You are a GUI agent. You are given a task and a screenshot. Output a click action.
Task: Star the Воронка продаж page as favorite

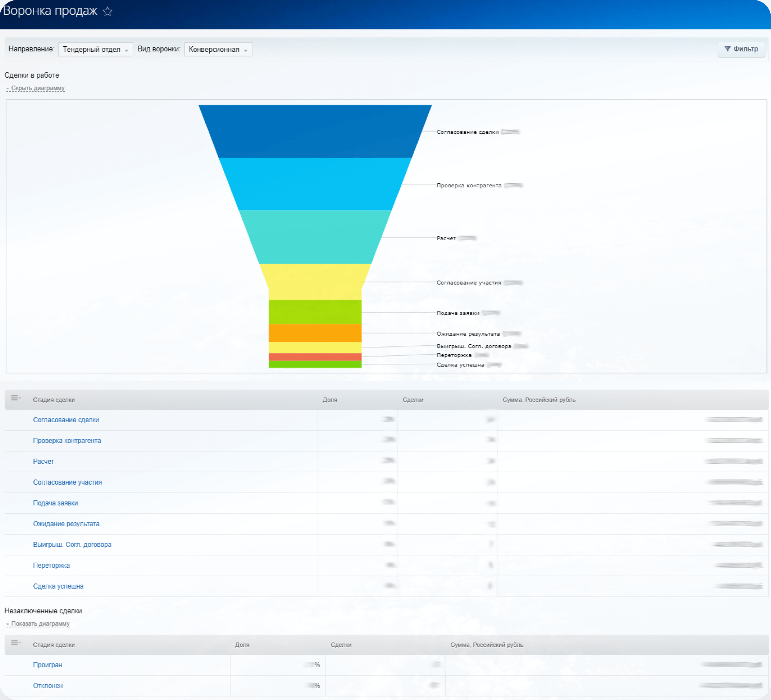[x=108, y=11]
